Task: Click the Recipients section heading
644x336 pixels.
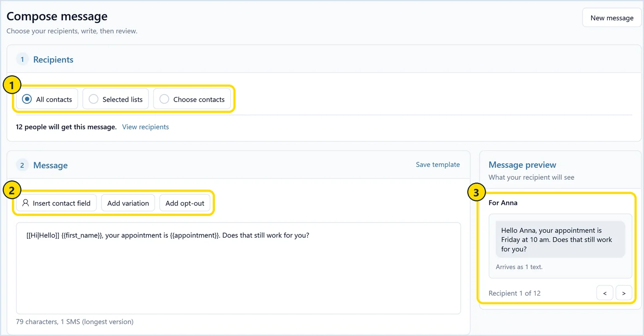Action: [53, 59]
